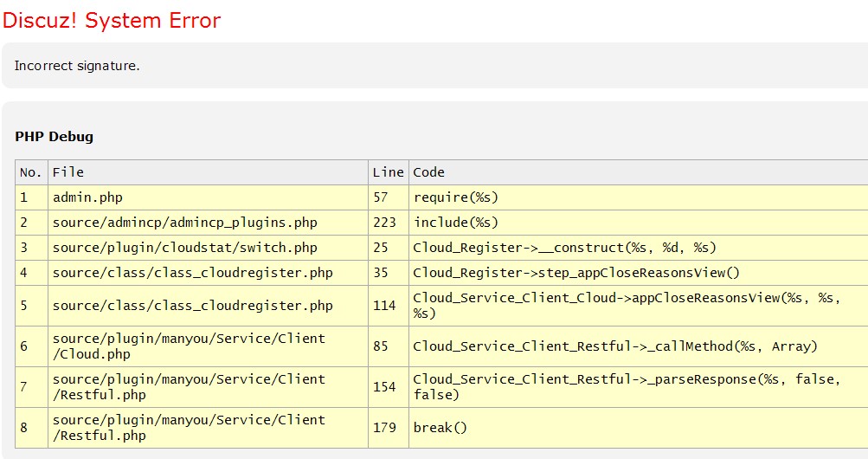This screenshot has width=868, height=459.
Task: Click the Line column header
Action: (388, 172)
